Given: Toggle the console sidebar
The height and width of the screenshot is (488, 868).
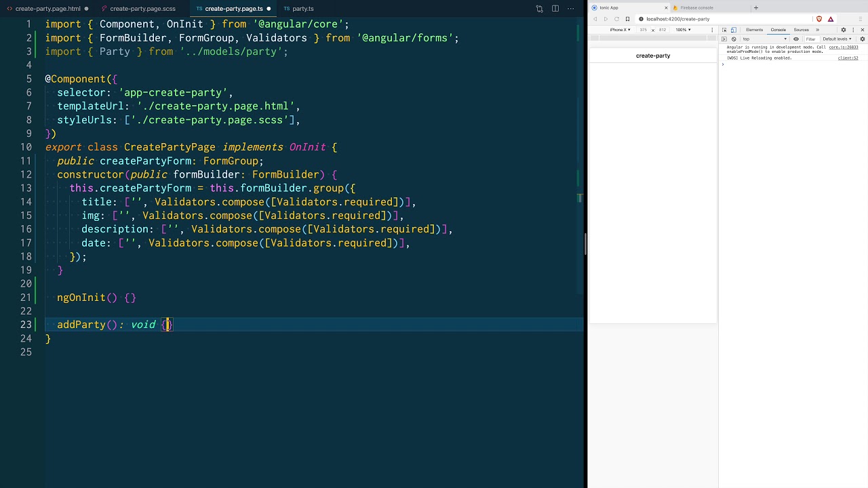Looking at the screenshot, I should tap(724, 39).
